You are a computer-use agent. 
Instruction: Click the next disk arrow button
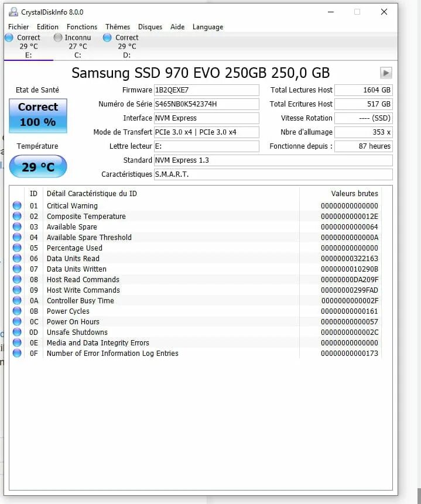[386, 73]
